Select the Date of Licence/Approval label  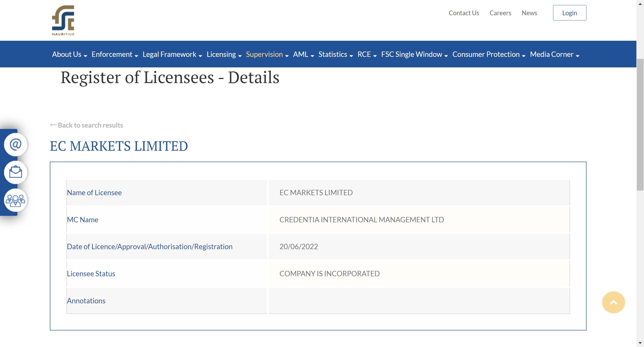click(150, 247)
